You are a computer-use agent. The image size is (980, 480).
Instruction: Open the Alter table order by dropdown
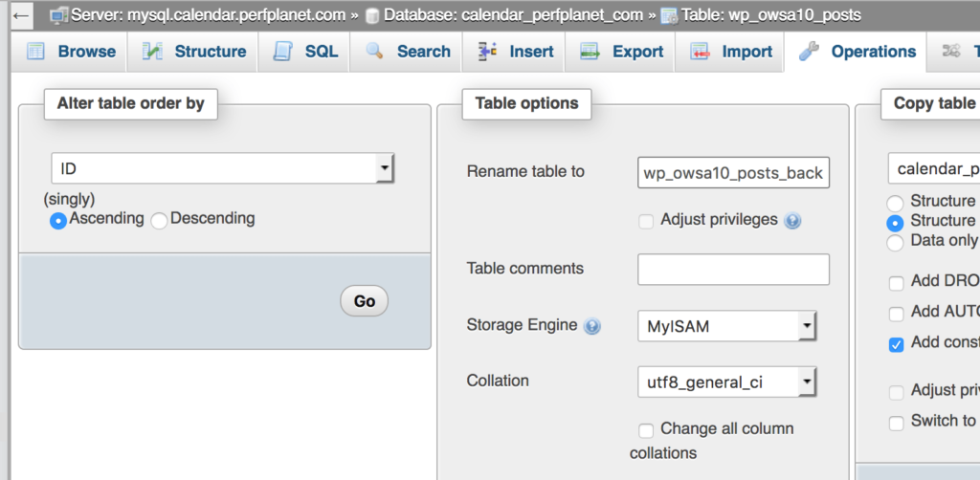tap(222, 169)
